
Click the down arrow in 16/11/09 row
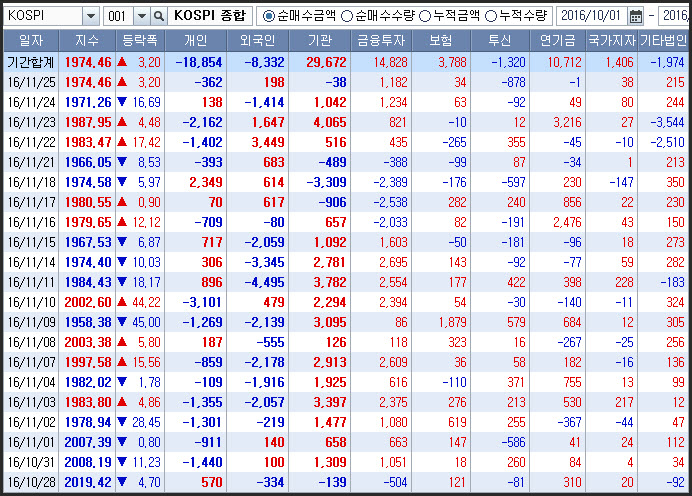(x=122, y=322)
